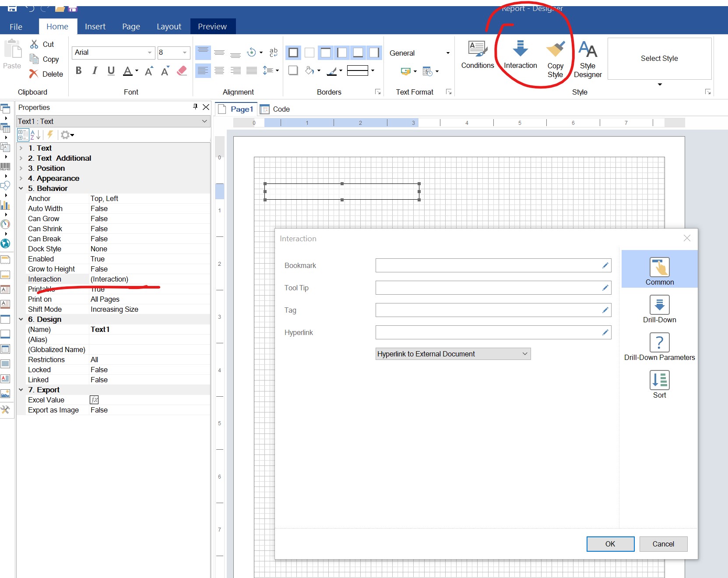This screenshot has height=578, width=728.
Task: Open Hyperlink to External Document dropdown
Action: (453, 354)
